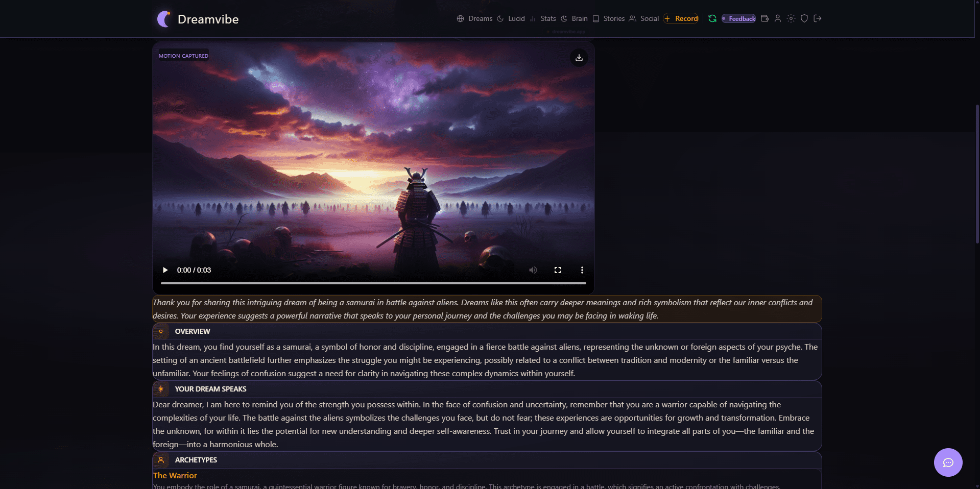
Task: Mute the video volume
Action: point(533,270)
